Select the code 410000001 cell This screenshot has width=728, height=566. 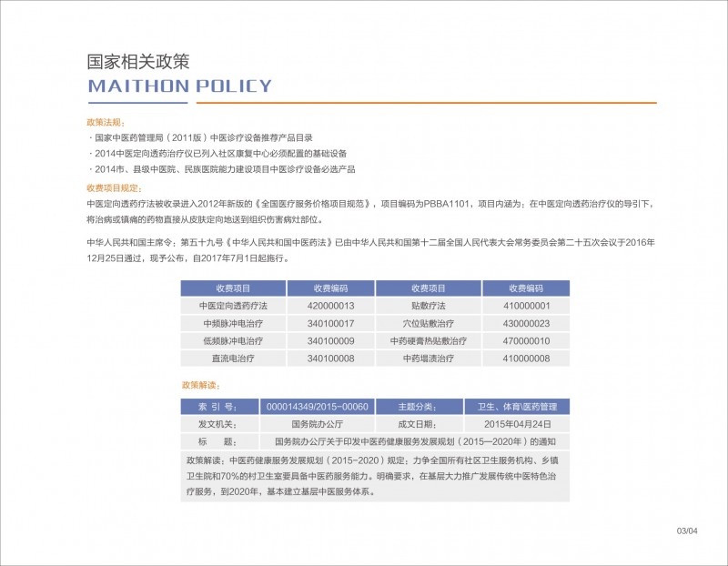[x=526, y=306]
